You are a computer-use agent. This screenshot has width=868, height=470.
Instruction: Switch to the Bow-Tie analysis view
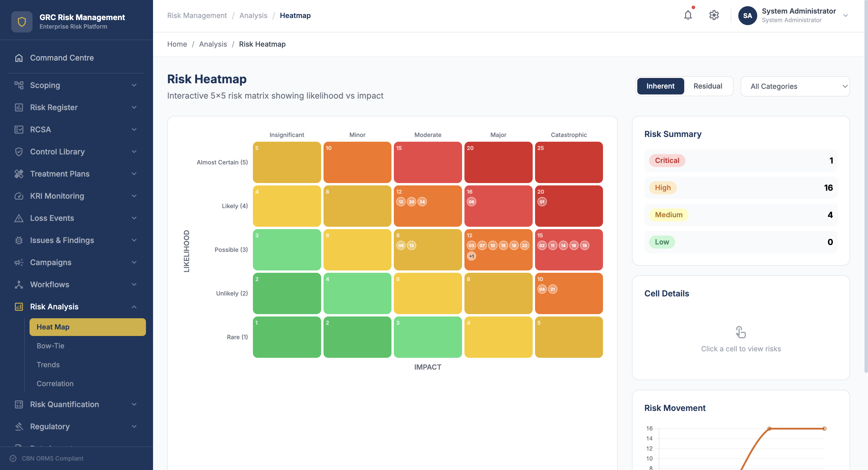pos(50,346)
